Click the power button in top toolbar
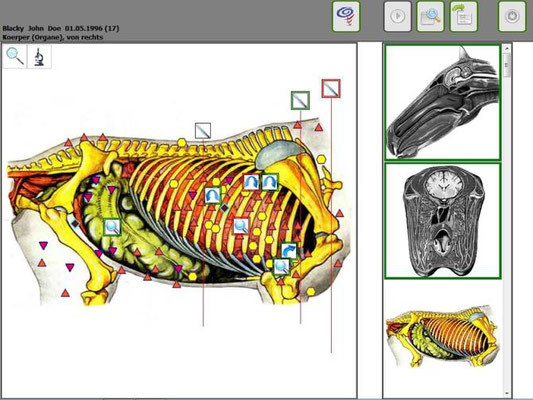The width and height of the screenshot is (533, 400). point(512,16)
